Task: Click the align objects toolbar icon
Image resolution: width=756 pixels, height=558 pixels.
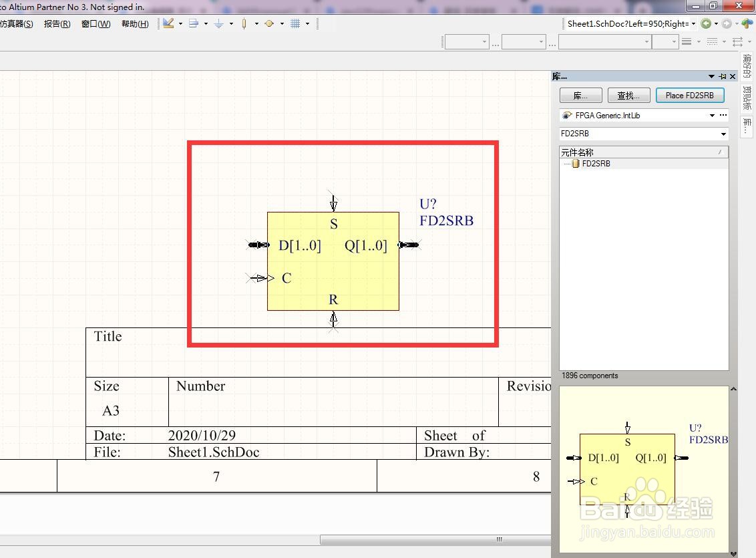Action: click(193, 23)
